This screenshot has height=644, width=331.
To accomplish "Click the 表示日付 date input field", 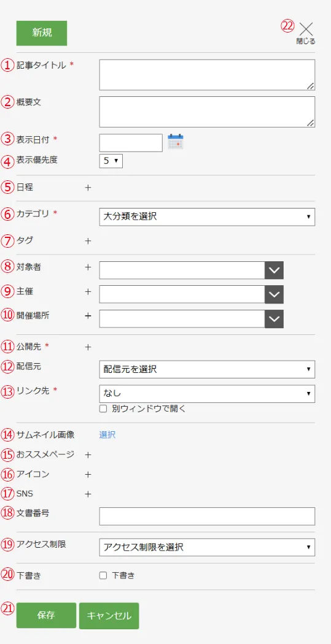I will [x=131, y=142].
